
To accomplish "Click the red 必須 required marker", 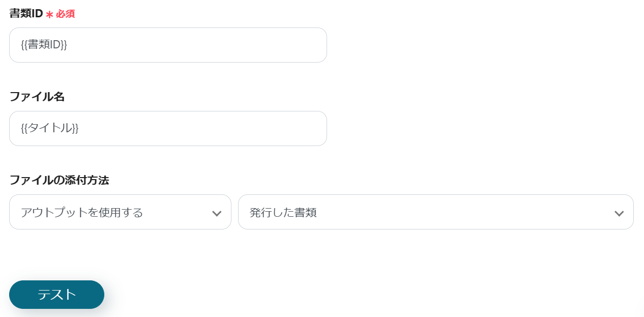I will 65,14.
